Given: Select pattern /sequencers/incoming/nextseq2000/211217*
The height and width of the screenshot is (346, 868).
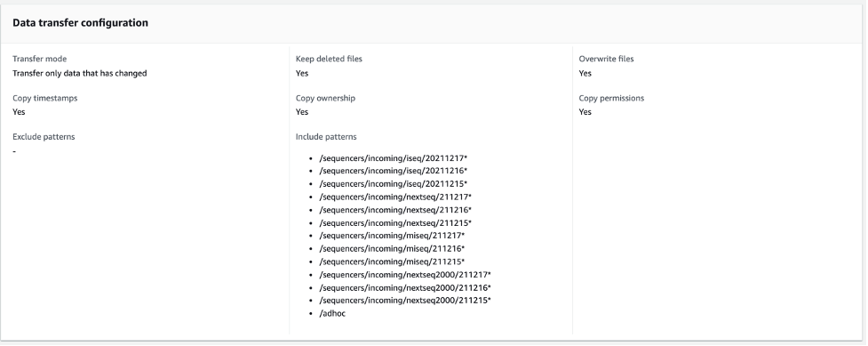Looking at the screenshot, I should click(x=405, y=275).
